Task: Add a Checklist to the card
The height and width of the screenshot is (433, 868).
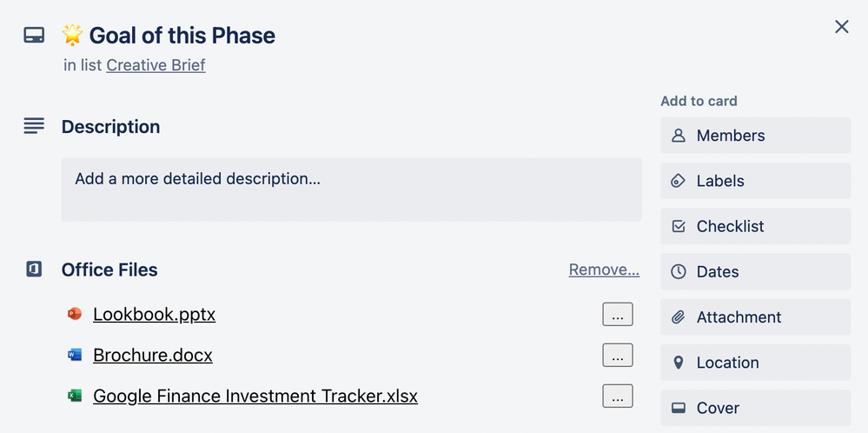Action: pyautogui.click(x=755, y=226)
